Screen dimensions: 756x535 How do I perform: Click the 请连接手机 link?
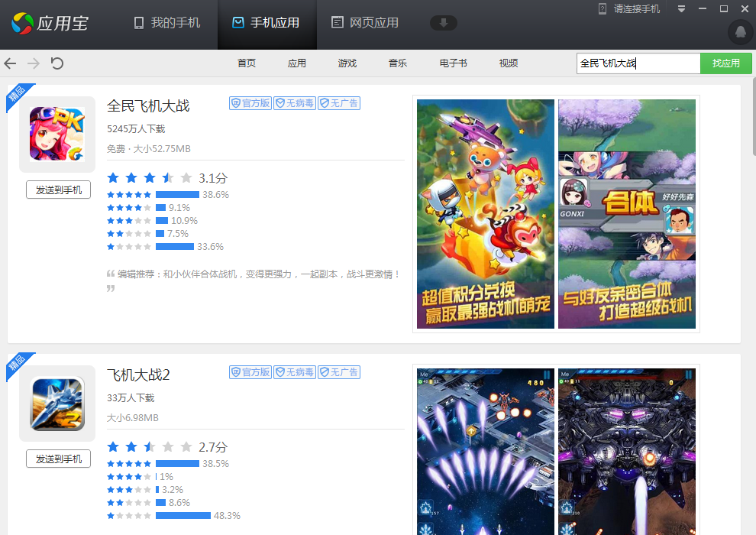pos(636,8)
